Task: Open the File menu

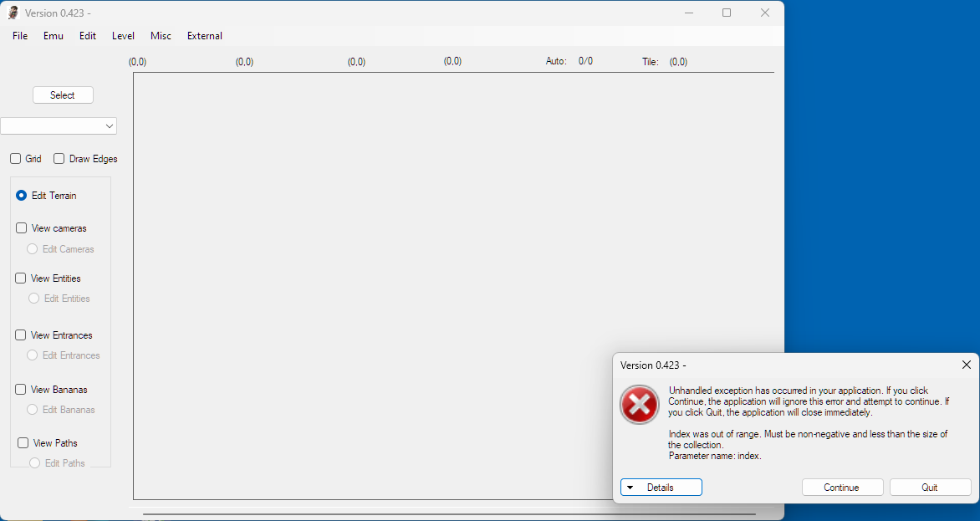Action: tap(20, 36)
